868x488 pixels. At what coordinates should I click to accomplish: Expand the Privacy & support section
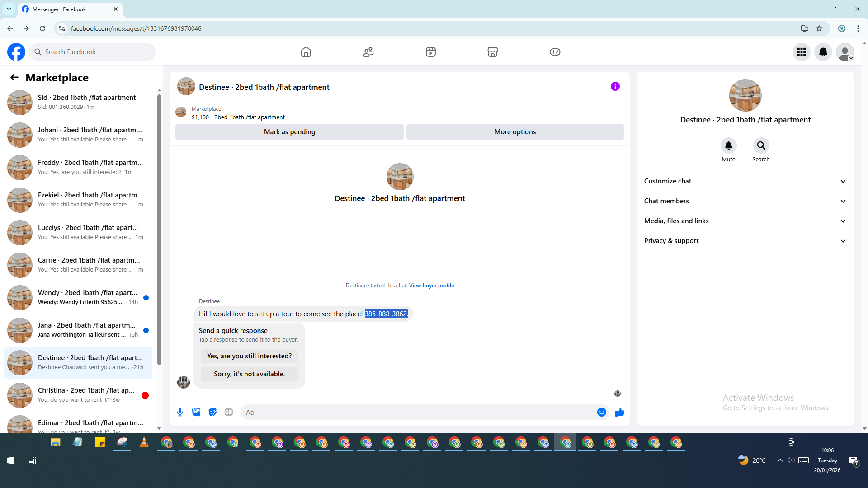point(745,241)
